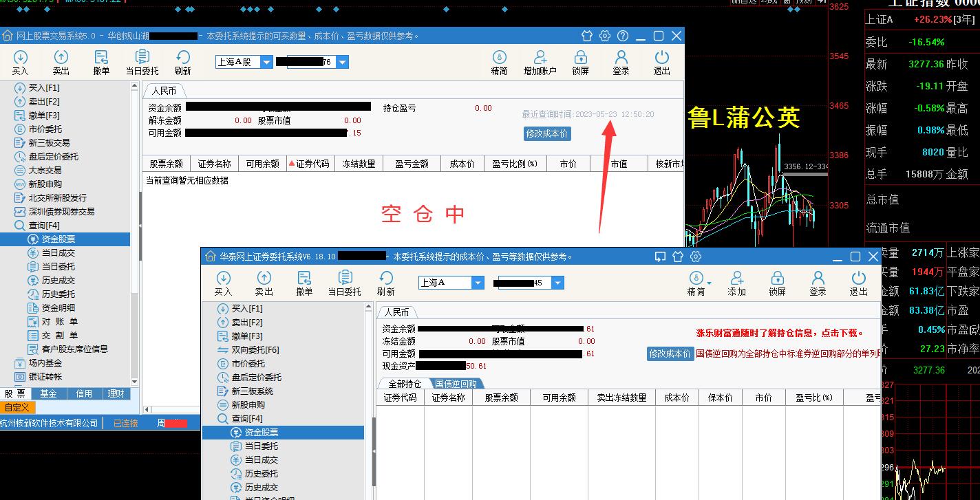Click 卖出 toolbar icon in 华创 trading window

pyautogui.click(x=61, y=63)
